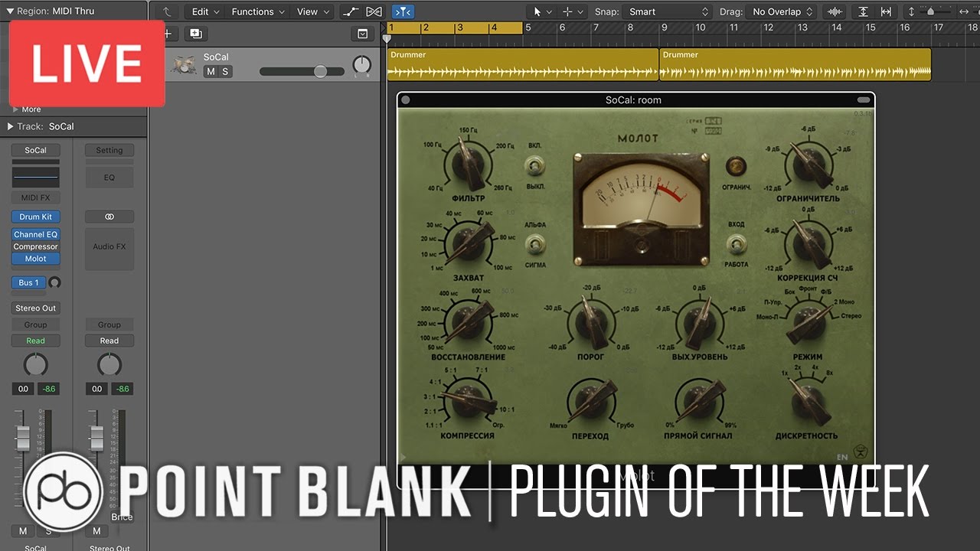The width and height of the screenshot is (980, 551).
Task: Click the Audio FX slot on output strip
Action: [x=109, y=247]
